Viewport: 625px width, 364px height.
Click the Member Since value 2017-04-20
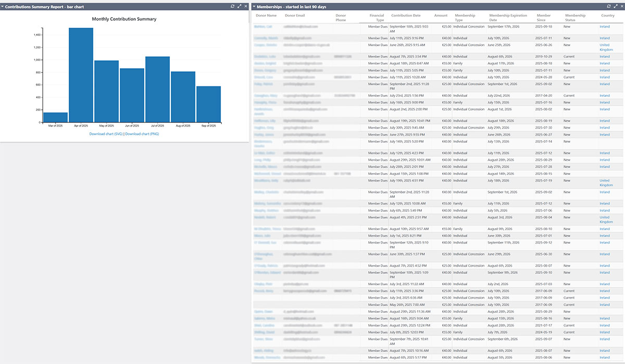[x=544, y=96]
